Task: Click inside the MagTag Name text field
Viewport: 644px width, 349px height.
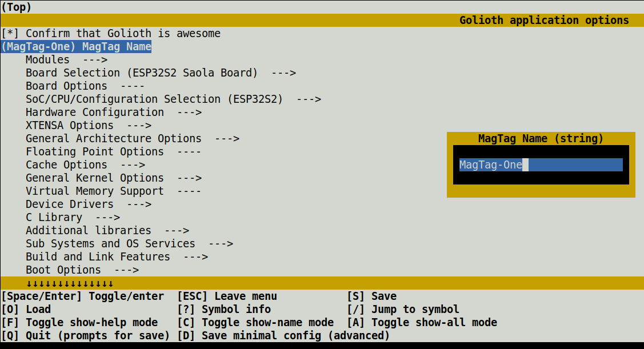Action: [x=540, y=165]
